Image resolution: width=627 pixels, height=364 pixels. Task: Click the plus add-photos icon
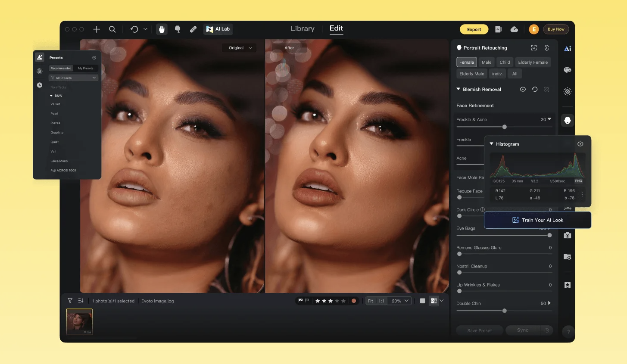click(x=97, y=29)
